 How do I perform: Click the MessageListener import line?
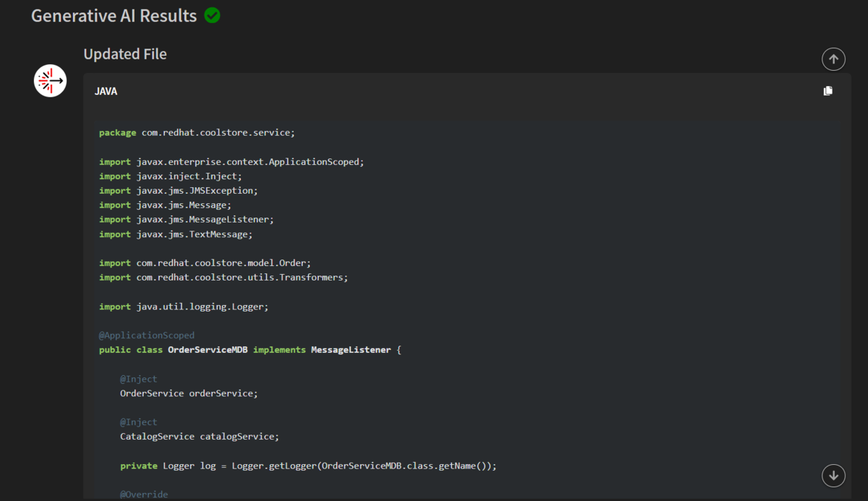coord(187,220)
